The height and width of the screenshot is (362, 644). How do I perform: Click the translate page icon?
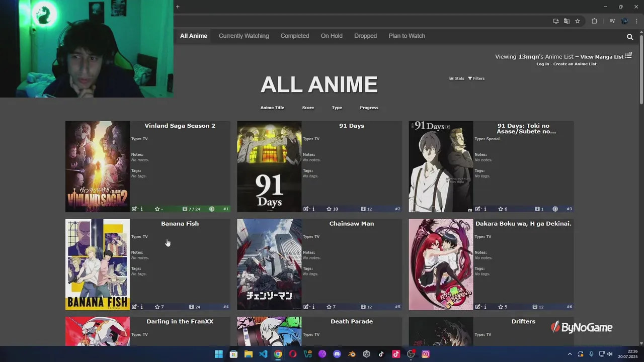point(567,21)
